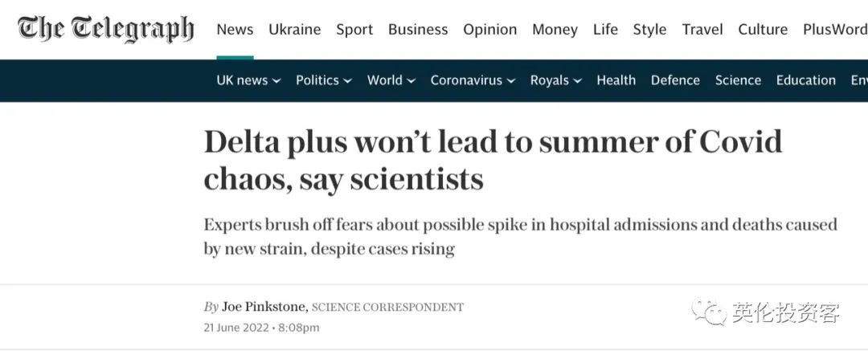The height and width of the screenshot is (351, 868).
Task: Open the Opinion section
Action: click(489, 30)
